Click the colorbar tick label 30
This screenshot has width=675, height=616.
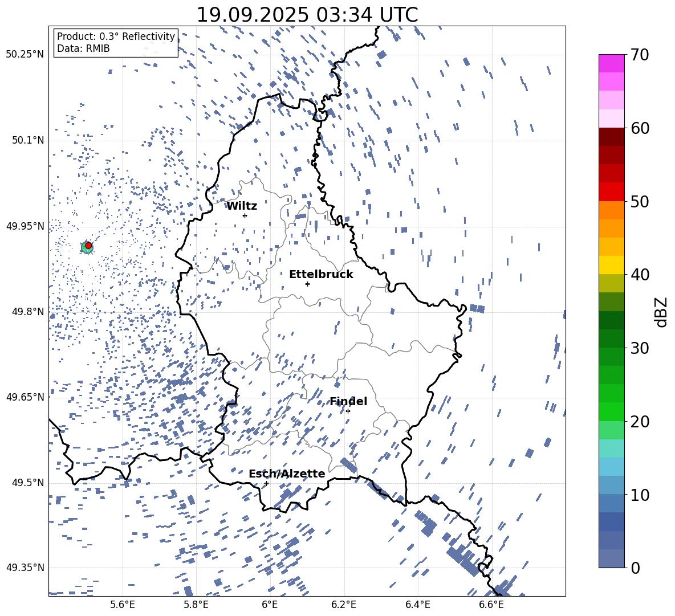pyautogui.click(x=640, y=348)
